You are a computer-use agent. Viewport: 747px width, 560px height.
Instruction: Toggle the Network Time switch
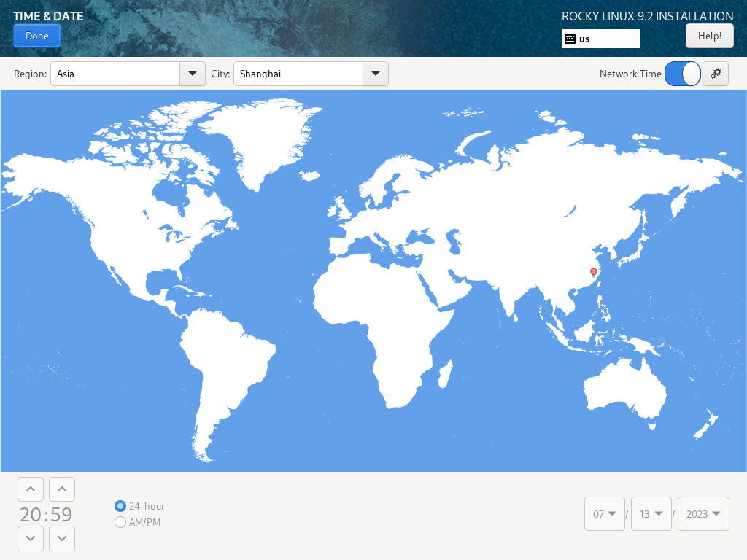(682, 74)
